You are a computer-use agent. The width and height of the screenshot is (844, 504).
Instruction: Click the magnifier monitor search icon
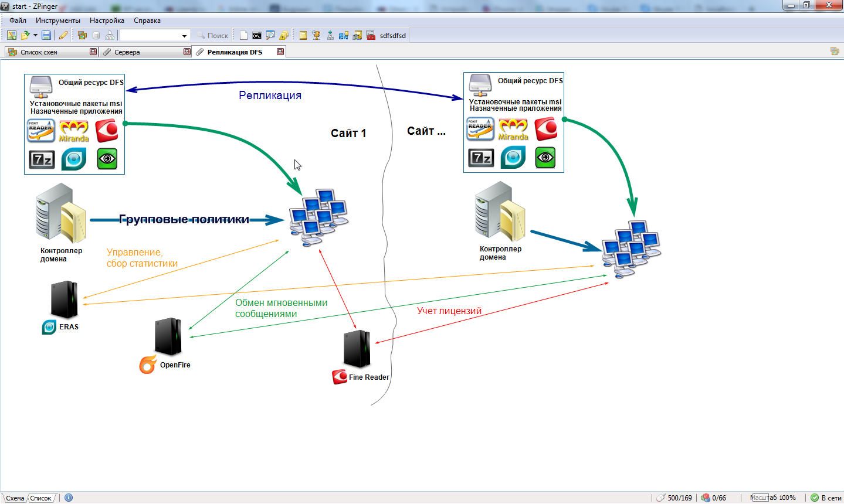270,35
